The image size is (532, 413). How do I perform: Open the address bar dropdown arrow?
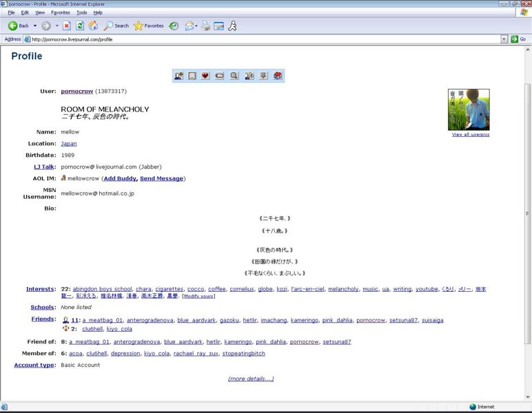(504, 39)
